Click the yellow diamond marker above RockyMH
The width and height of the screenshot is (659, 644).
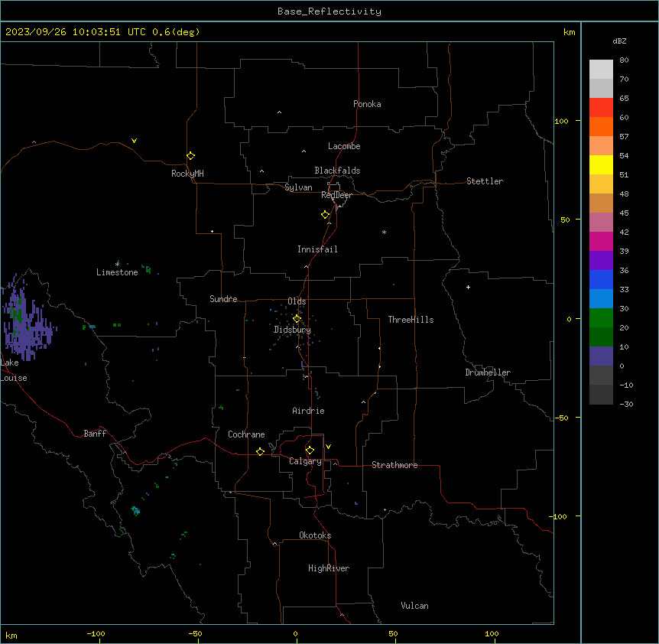[x=191, y=156]
